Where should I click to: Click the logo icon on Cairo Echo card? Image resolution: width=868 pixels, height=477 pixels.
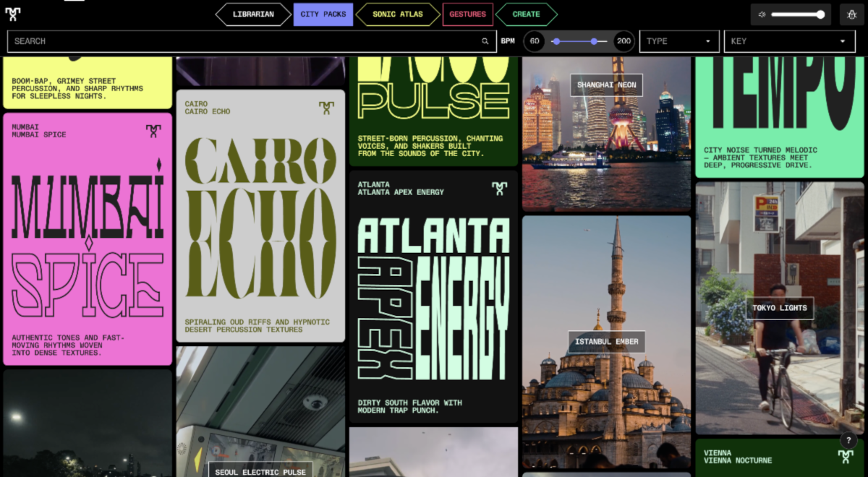point(327,108)
